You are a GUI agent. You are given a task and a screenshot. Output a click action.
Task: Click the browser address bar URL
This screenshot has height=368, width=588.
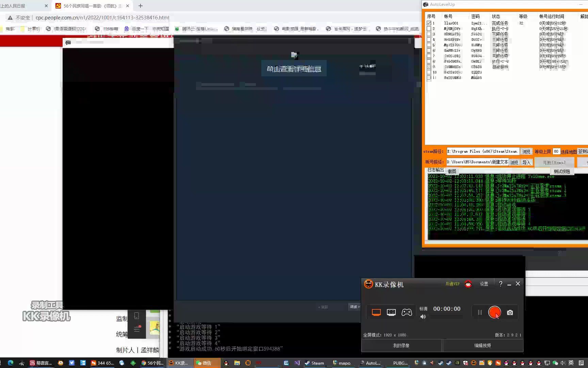tap(102, 17)
